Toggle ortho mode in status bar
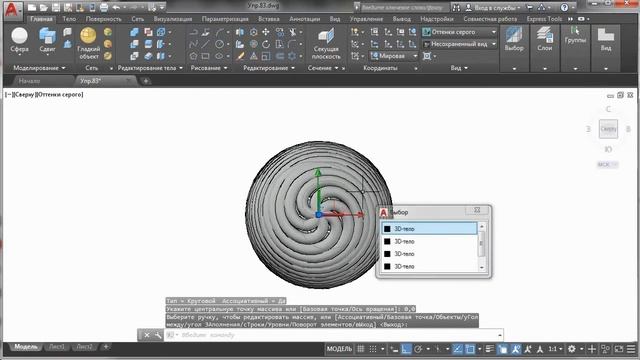The width and height of the screenshot is (640, 360). coord(406,349)
